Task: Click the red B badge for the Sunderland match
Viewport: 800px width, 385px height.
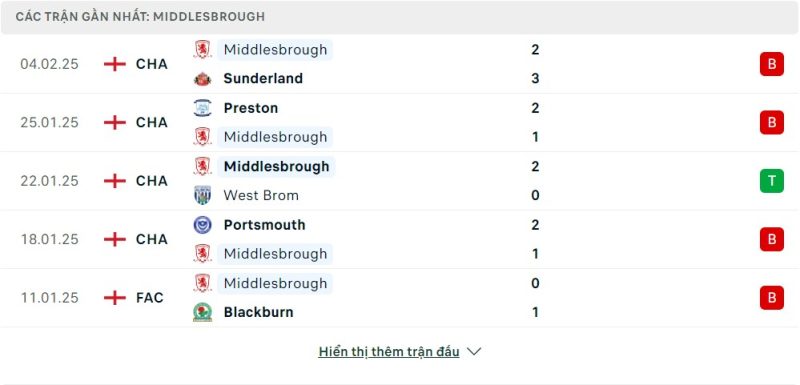Action: coord(771,64)
